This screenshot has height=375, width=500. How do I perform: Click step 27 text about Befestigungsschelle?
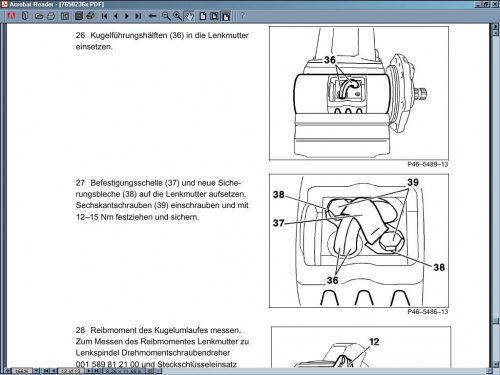[162, 200]
